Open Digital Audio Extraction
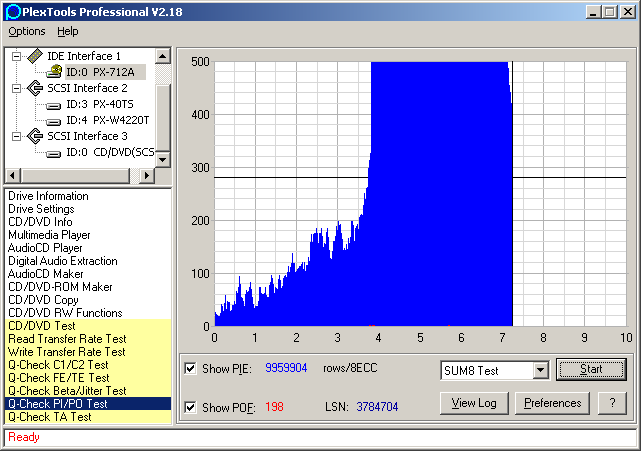Screen dimensions: 641x451 point(63,261)
